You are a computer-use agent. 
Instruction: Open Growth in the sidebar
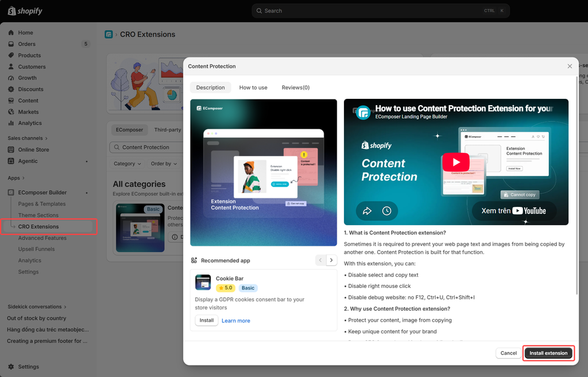tap(28, 78)
